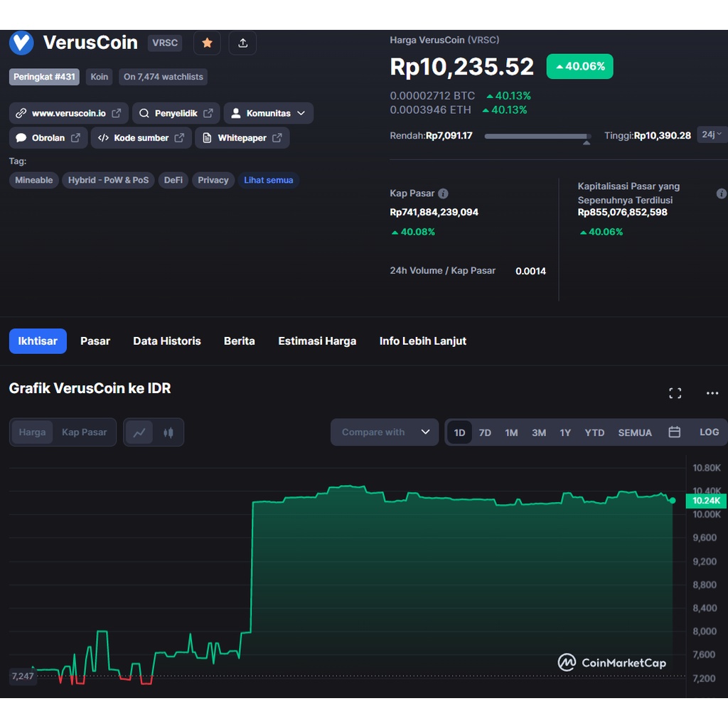The image size is (728, 728).
Task: Click the 40.06% price change badge
Action: [x=579, y=66]
